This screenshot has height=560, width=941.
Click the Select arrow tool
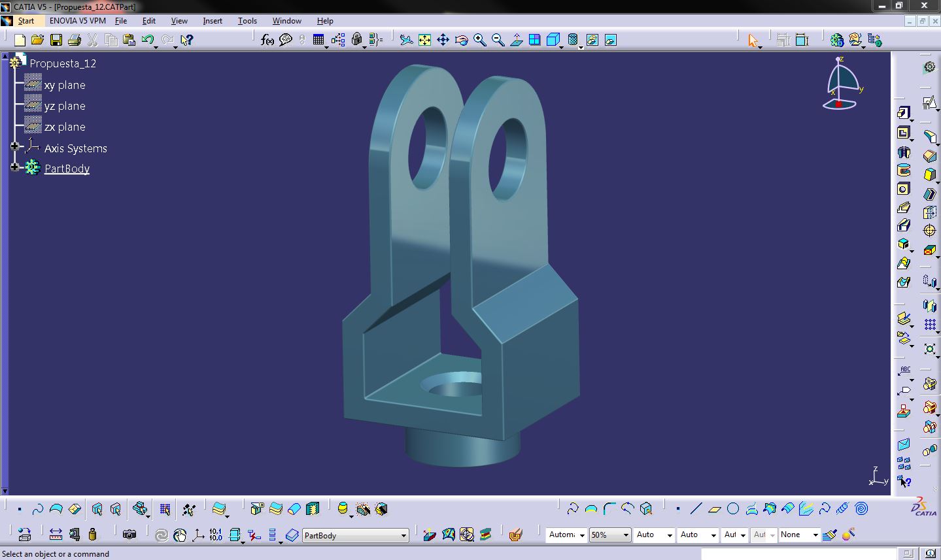tap(753, 41)
